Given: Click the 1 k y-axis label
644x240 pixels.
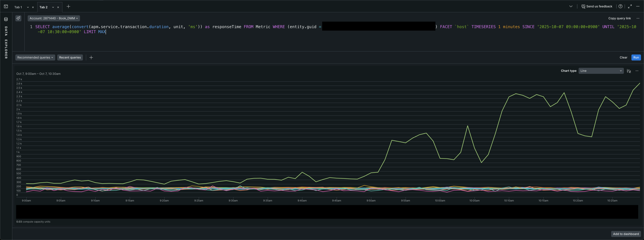Looking at the screenshot, I should [18, 152].
